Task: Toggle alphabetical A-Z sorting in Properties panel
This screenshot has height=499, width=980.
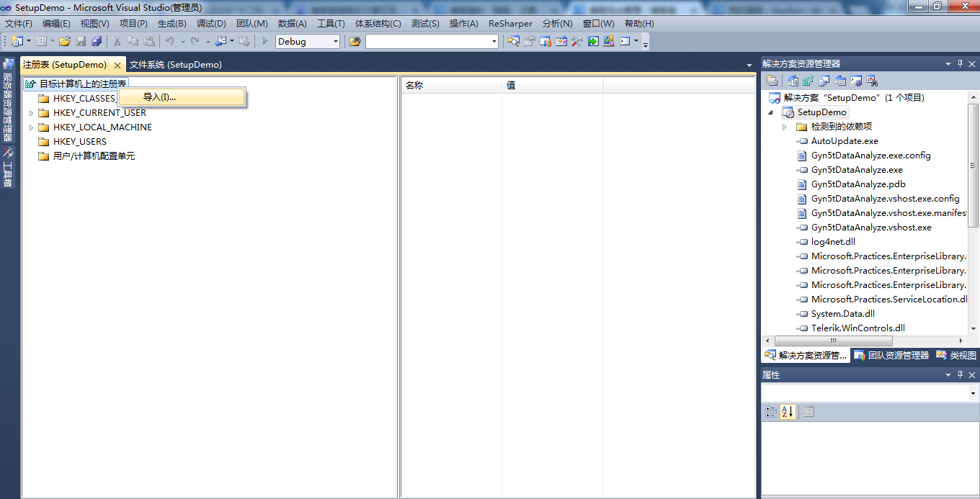Action: tap(788, 412)
